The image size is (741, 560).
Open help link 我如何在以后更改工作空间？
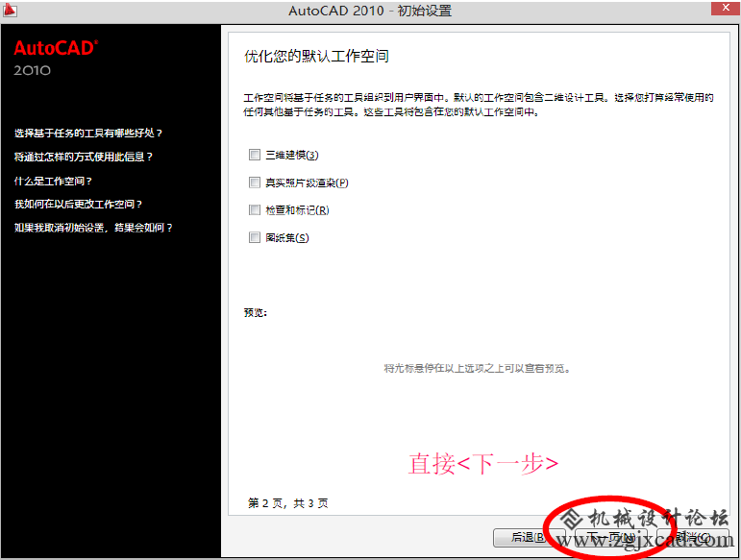tap(79, 204)
